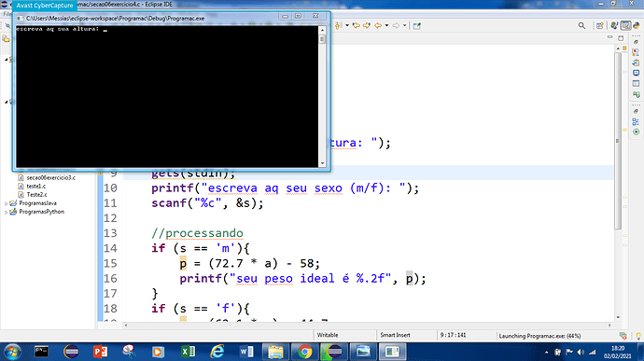This screenshot has height=361, width=644.
Task: Select Teste2.c in the project explorer
Action: click(36, 195)
